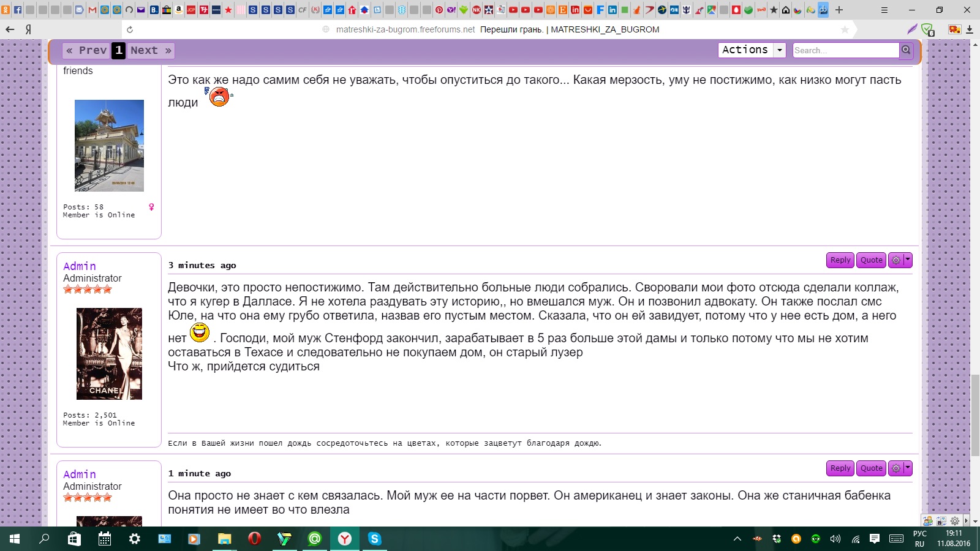Viewport: 980px width, 551px height.
Task: Bookmark the page using the star icon
Action: pyautogui.click(x=845, y=29)
